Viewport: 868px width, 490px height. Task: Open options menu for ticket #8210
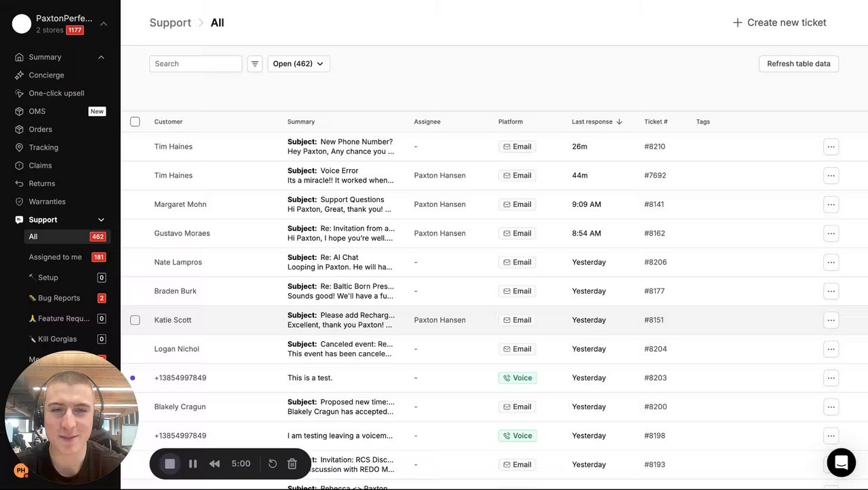[831, 147]
